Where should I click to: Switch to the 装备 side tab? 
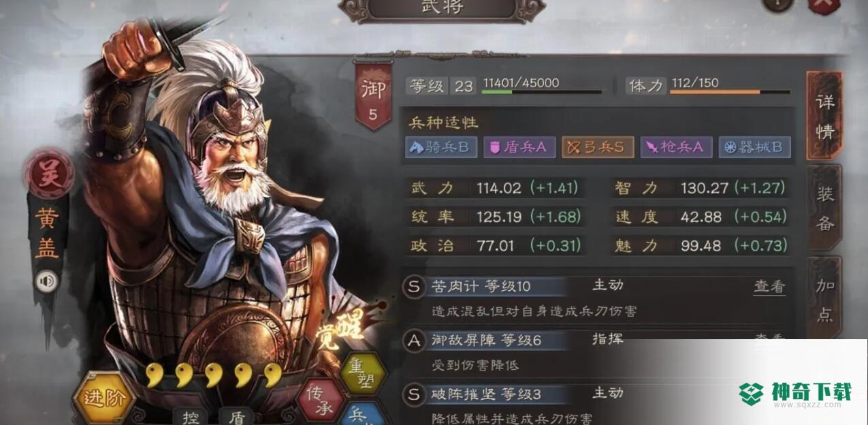tap(824, 207)
